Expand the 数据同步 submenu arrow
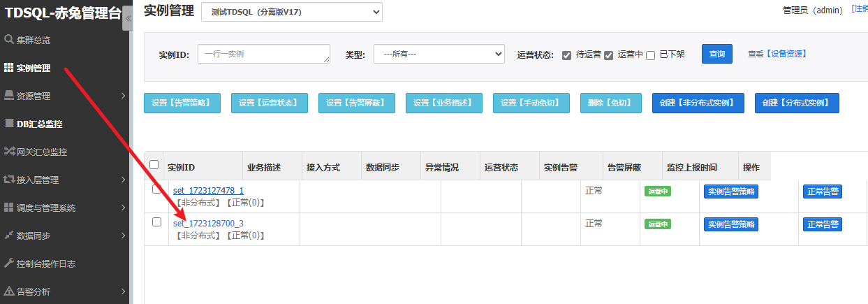 click(x=123, y=236)
